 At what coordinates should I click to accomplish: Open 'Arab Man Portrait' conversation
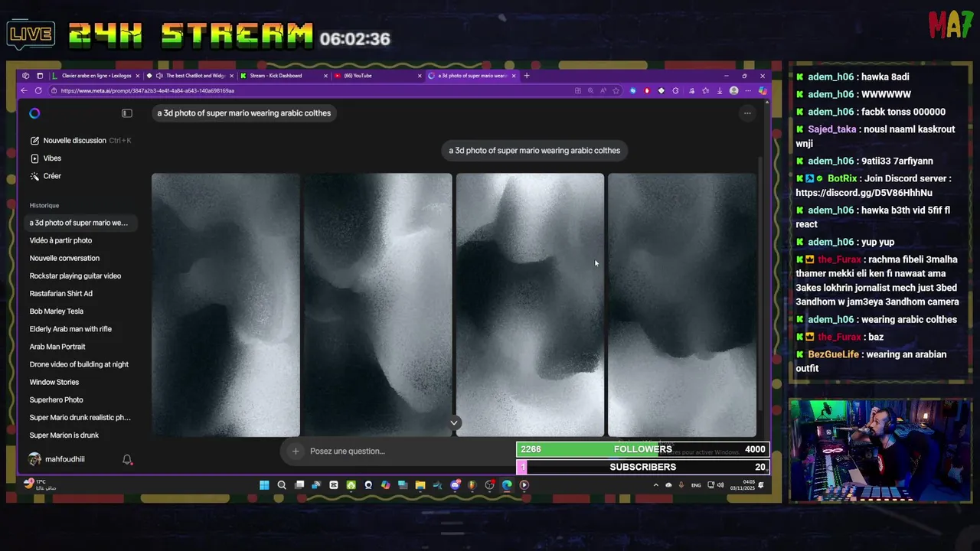pos(57,347)
